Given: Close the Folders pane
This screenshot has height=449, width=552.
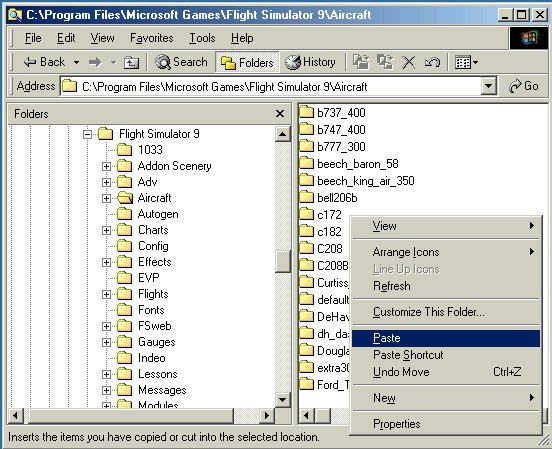Looking at the screenshot, I should (280, 114).
